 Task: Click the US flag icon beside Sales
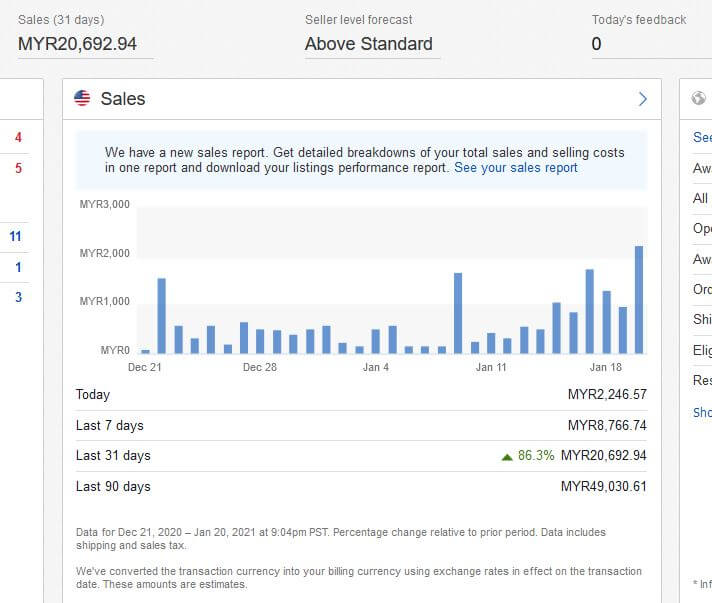click(83, 98)
